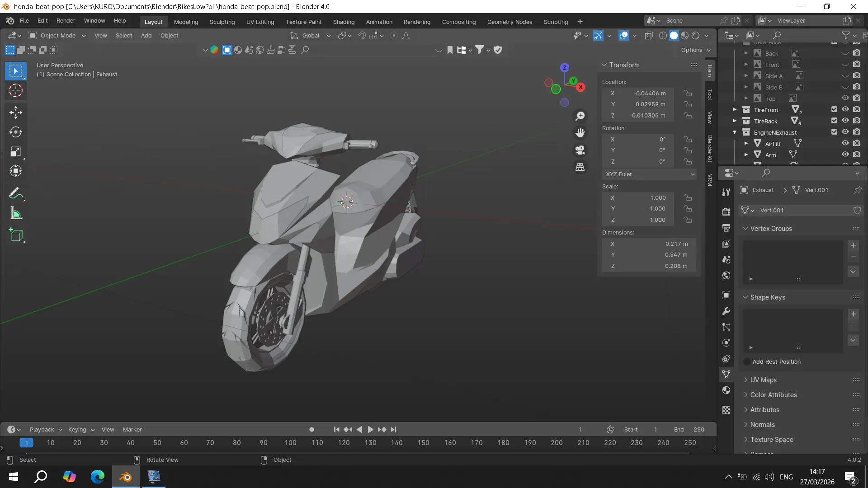Open the Global transform orientation dropdown

310,36
